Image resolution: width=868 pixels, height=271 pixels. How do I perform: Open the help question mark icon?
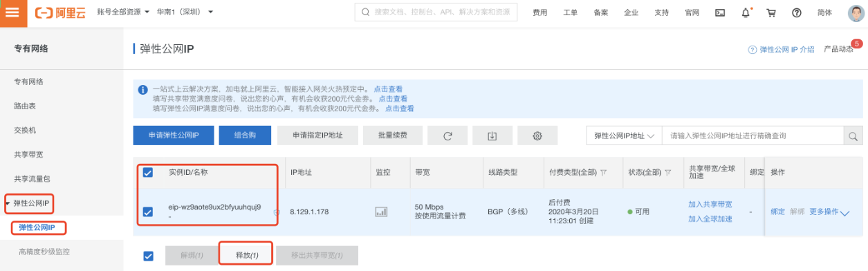tap(796, 12)
